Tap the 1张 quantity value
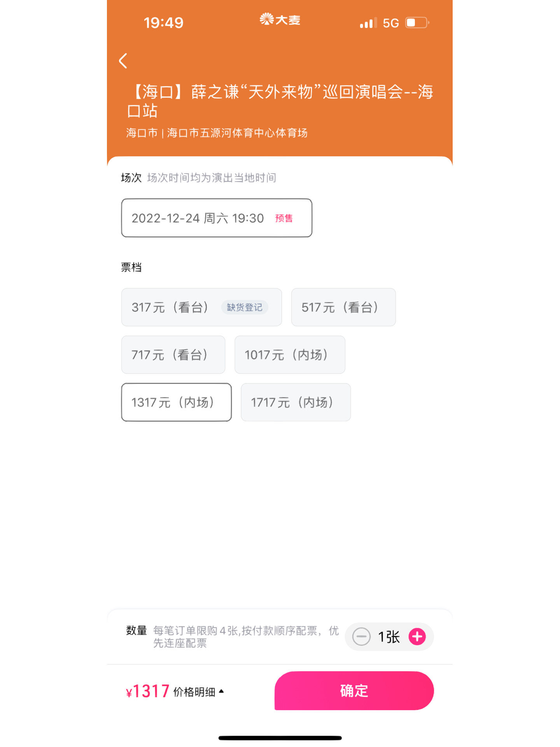This screenshot has width=560, height=747. [389, 637]
